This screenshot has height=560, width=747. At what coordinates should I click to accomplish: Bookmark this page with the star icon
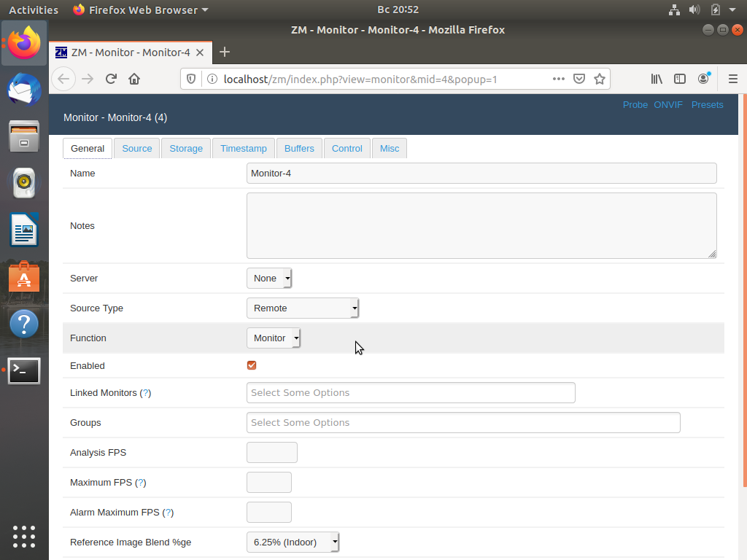click(x=600, y=79)
